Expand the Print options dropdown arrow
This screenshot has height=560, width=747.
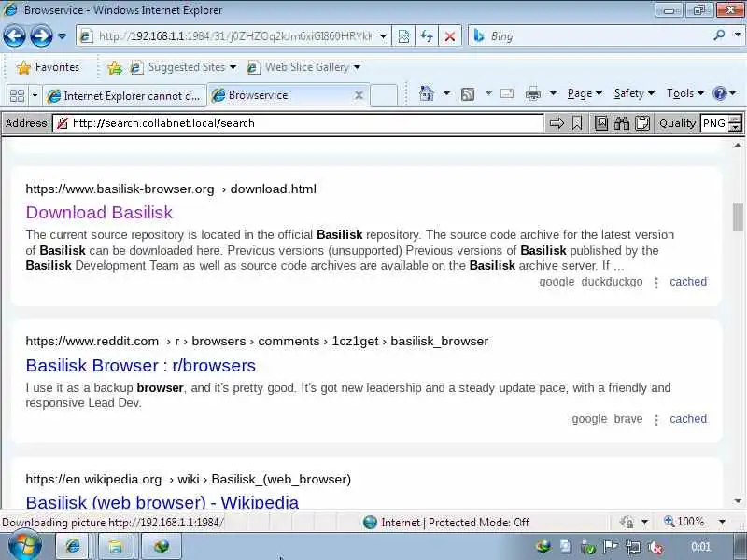tap(553, 93)
